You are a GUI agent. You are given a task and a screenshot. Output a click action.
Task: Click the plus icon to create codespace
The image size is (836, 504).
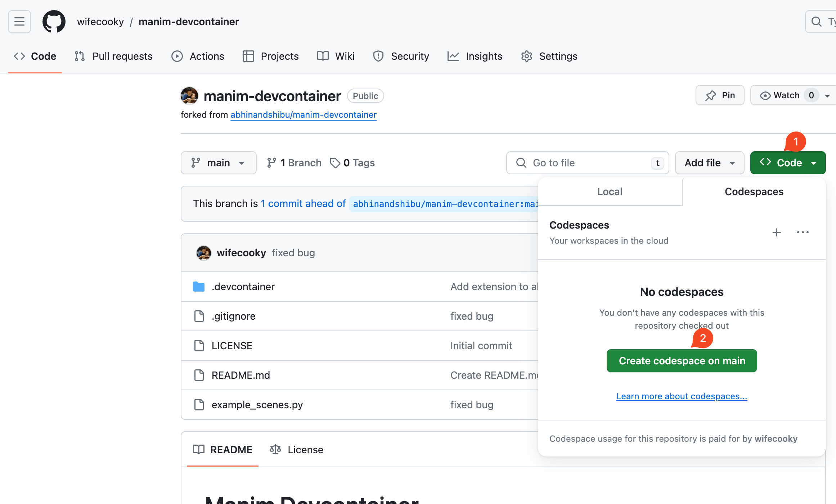777,233
